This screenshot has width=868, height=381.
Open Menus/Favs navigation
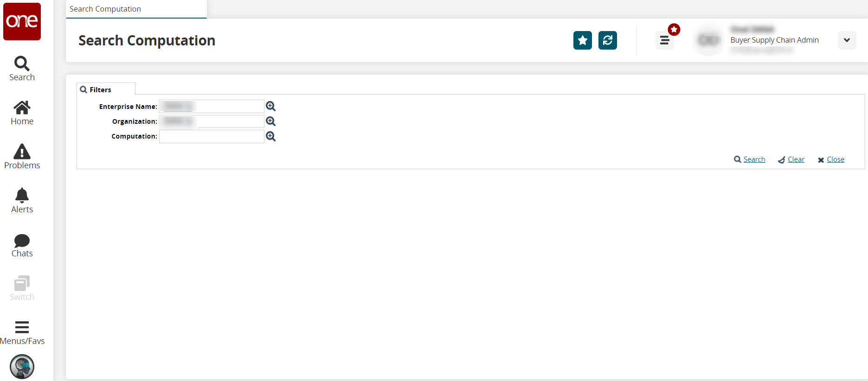coord(22,333)
